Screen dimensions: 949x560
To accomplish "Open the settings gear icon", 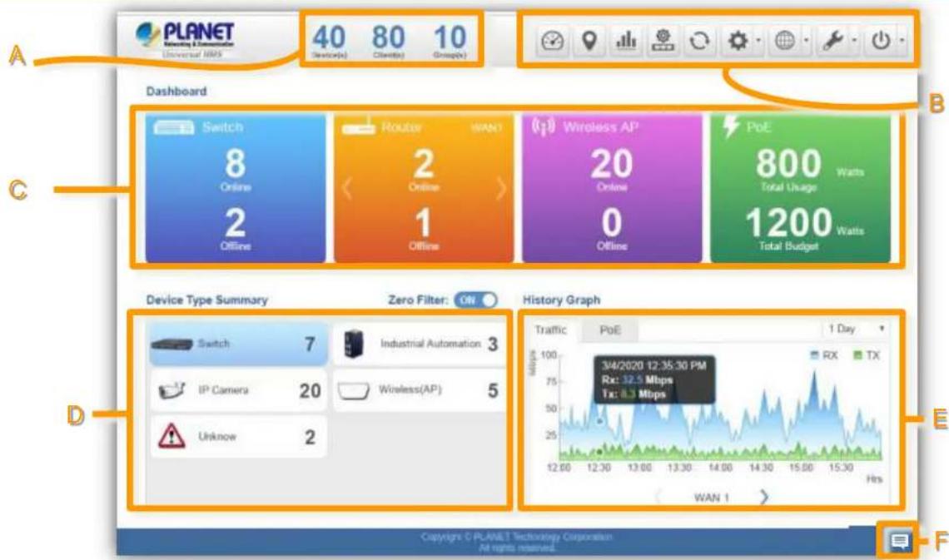I will click(x=738, y=41).
